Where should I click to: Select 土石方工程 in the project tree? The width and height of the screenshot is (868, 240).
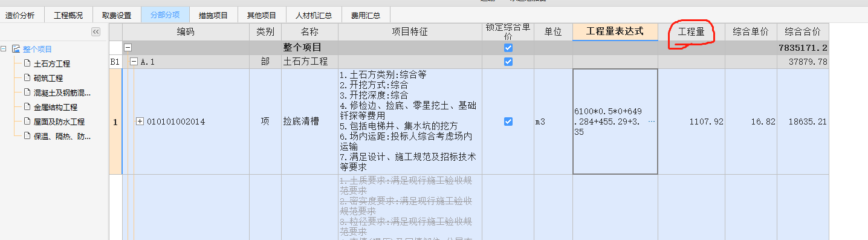51,63
